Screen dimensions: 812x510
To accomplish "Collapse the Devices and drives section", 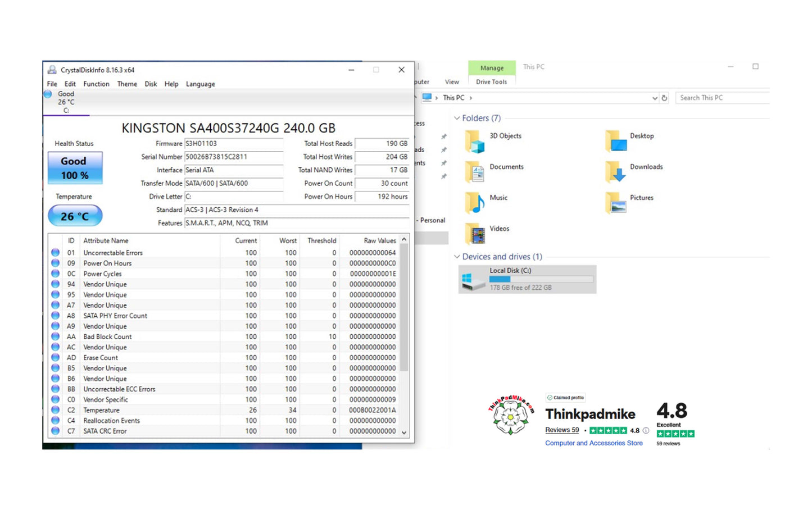I will (x=457, y=257).
